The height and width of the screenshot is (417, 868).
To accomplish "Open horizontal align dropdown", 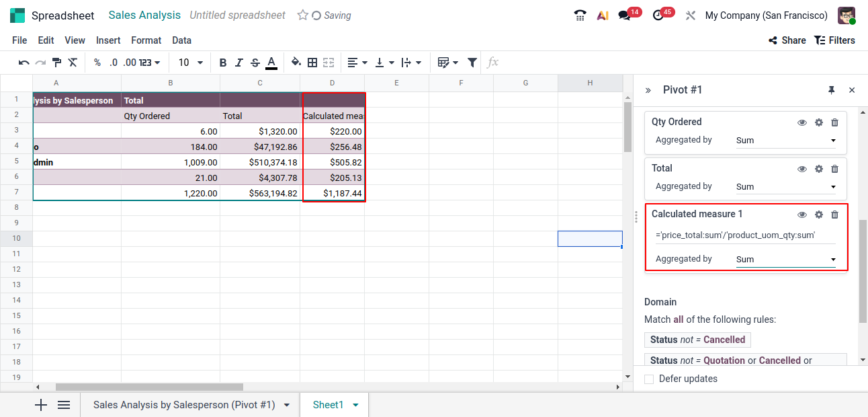I will click(x=357, y=63).
